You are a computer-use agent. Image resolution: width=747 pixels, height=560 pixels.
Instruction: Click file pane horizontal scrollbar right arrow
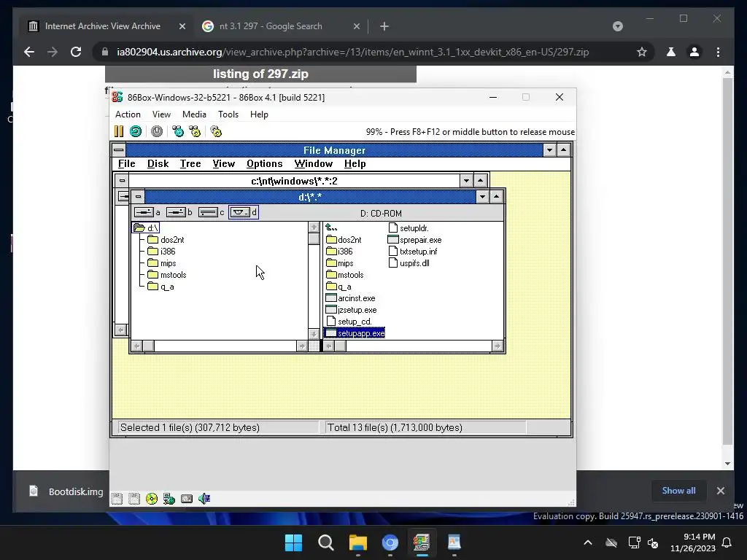click(x=498, y=346)
